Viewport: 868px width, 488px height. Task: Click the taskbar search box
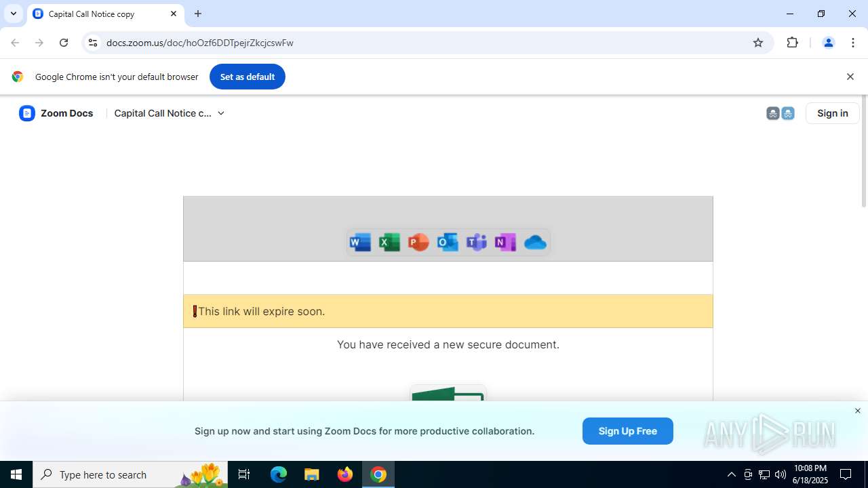tap(132, 474)
